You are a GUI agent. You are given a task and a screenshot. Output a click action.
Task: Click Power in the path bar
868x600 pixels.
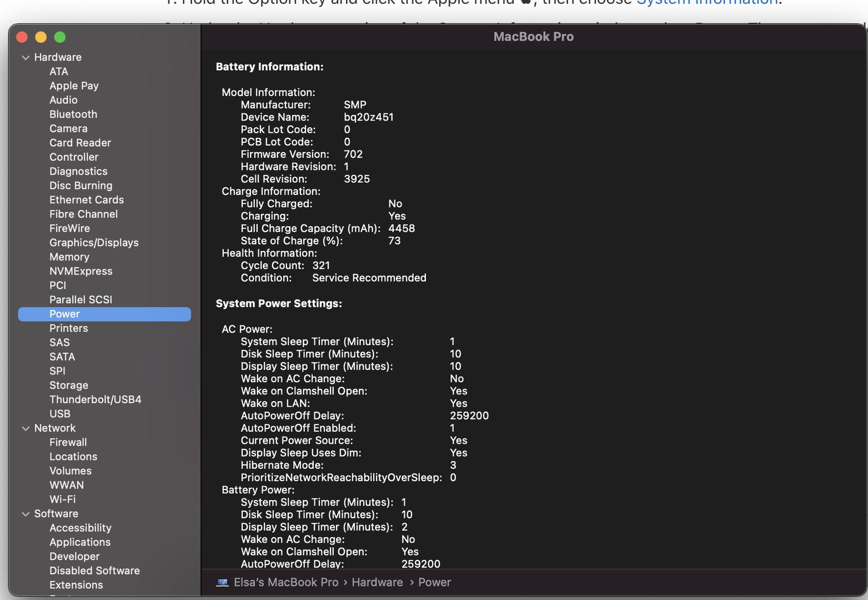(434, 582)
